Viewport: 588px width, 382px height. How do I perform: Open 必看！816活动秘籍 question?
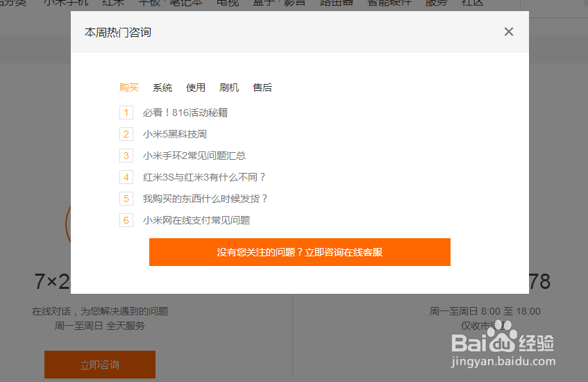point(185,113)
